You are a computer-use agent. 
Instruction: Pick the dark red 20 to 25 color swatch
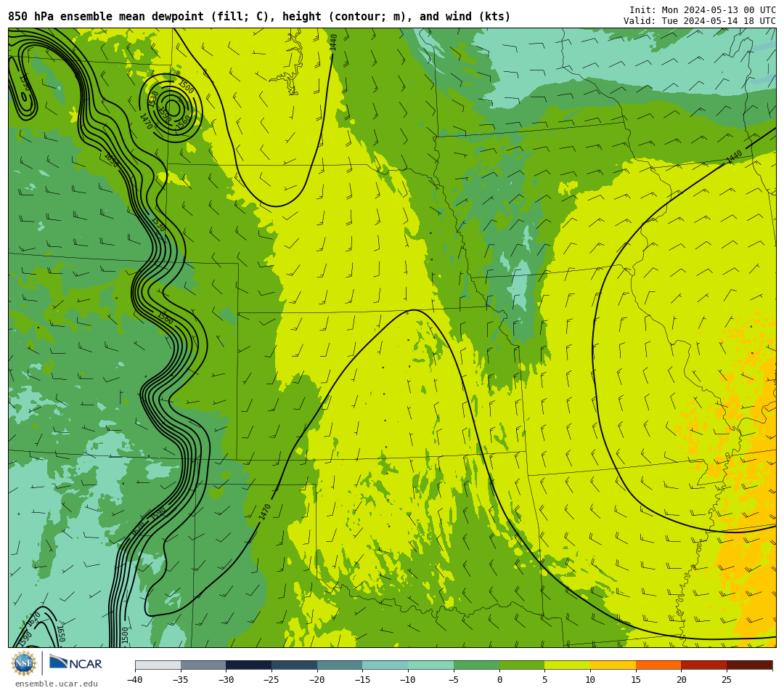pyautogui.click(x=704, y=665)
